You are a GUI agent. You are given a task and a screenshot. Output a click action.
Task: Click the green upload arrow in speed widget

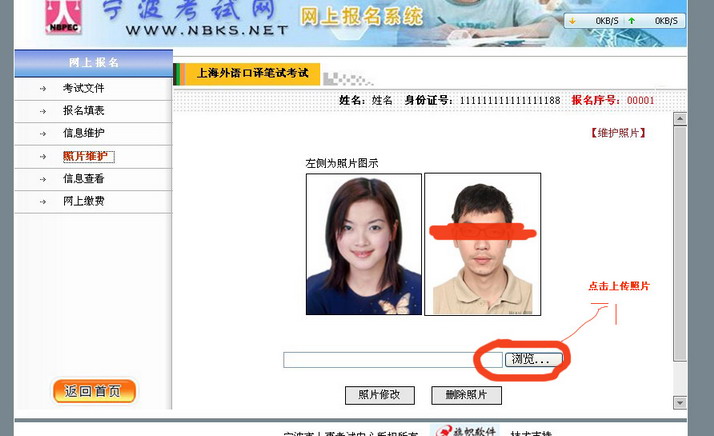631,20
